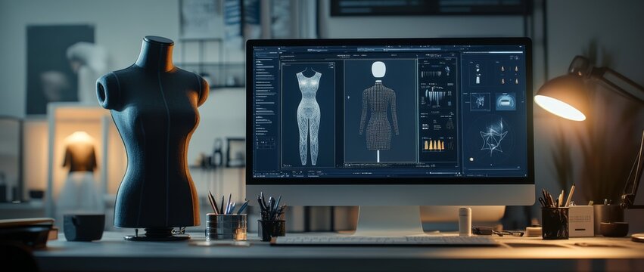Screen dimensions: 644x272
Task: Select the wireframe jumpsuit in the left viewport
Action: tap(309, 117)
